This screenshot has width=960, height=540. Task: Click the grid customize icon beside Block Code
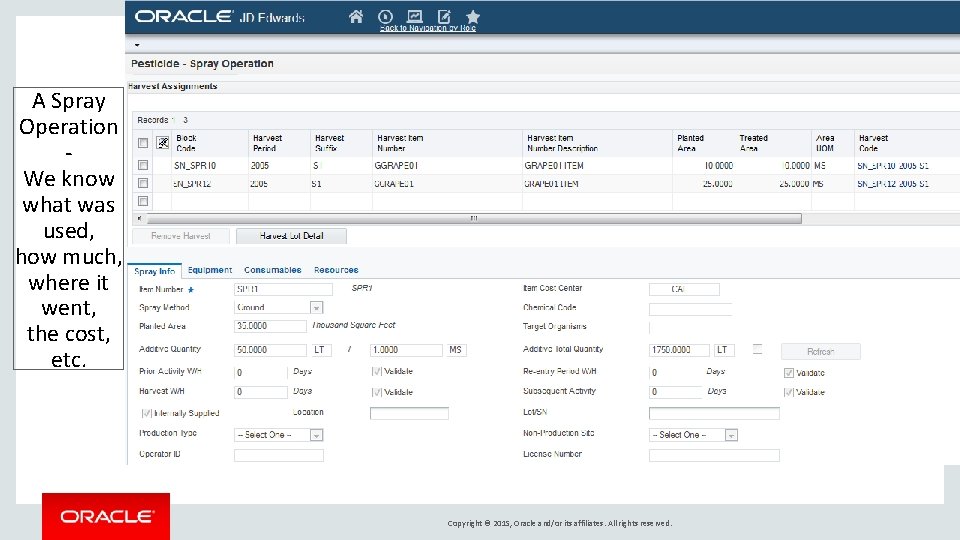click(163, 143)
